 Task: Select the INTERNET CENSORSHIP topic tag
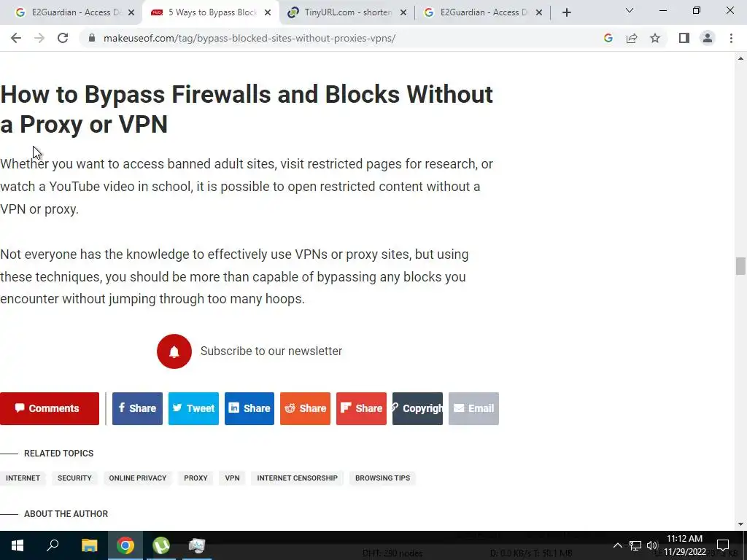pyautogui.click(x=298, y=478)
